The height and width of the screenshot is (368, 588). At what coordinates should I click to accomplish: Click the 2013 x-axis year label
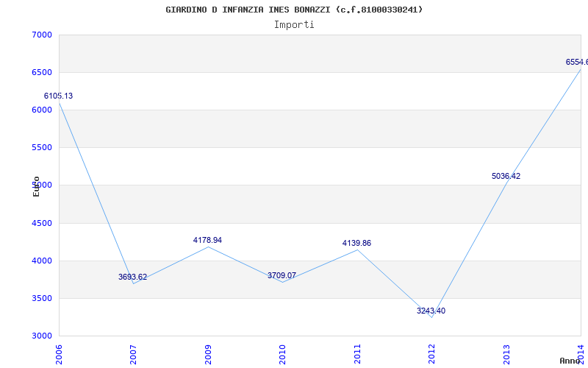coord(506,354)
